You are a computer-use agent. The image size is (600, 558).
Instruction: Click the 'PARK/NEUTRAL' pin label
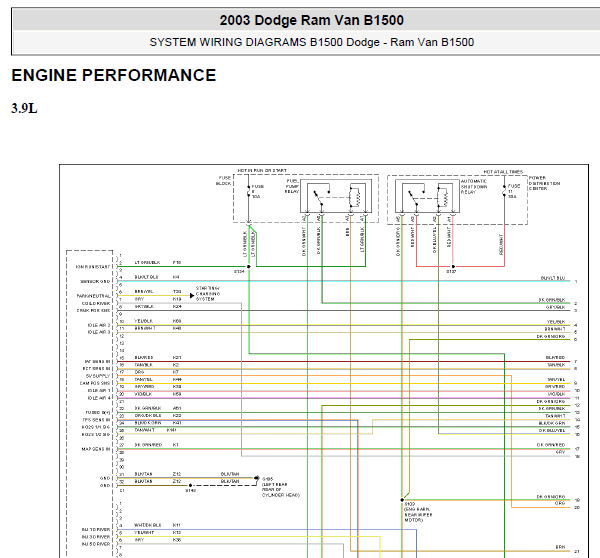[93, 296]
